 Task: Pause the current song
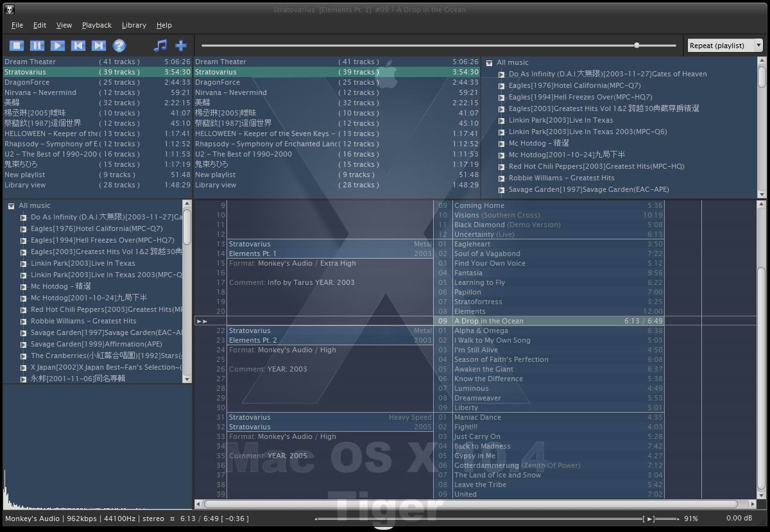tap(37, 46)
